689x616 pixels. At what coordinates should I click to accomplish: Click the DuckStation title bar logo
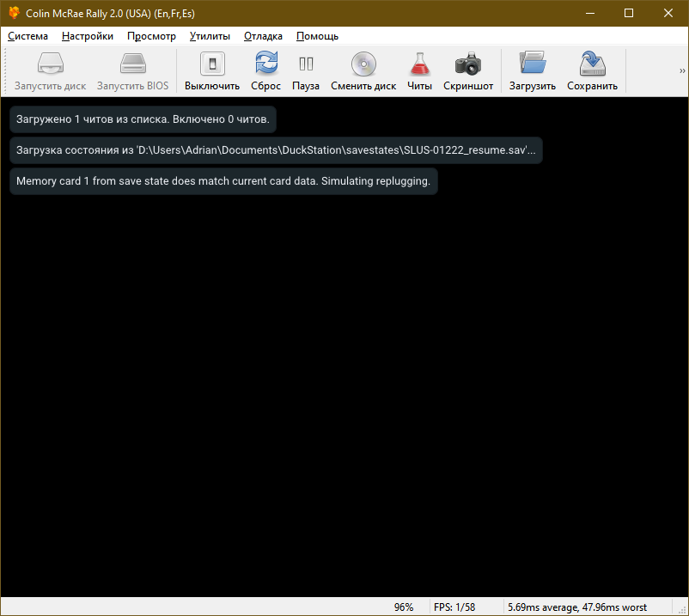pyautogui.click(x=14, y=13)
